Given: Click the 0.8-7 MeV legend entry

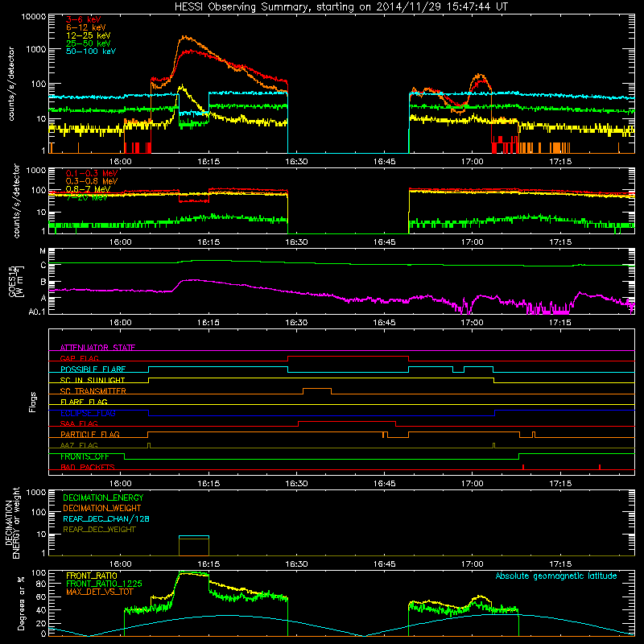Looking at the screenshot, I should [x=89, y=189].
